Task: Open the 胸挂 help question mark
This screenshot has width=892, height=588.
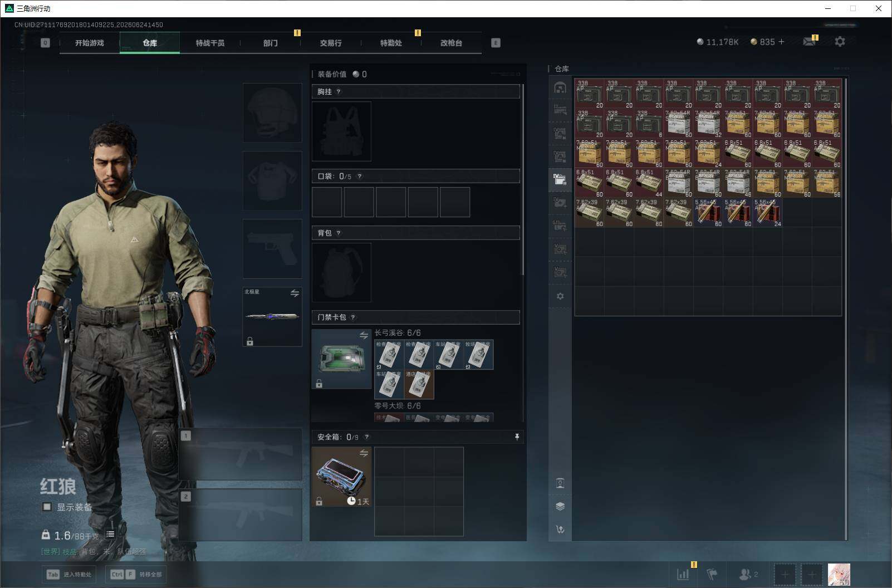Action: 338,92
